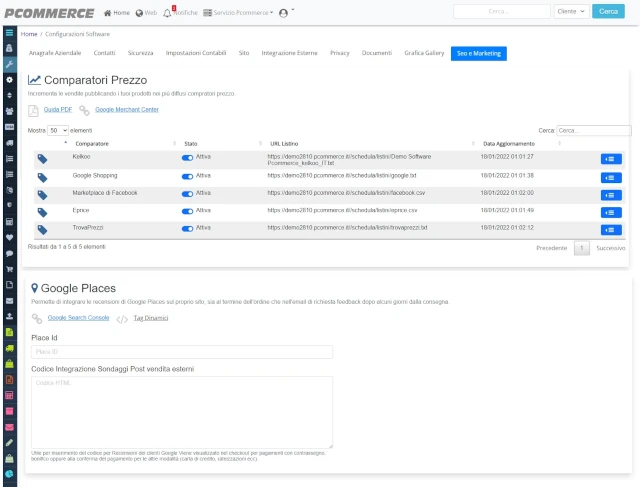Click the blue Cerca button
The height and width of the screenshot is (487, 640).
point(609,11)
